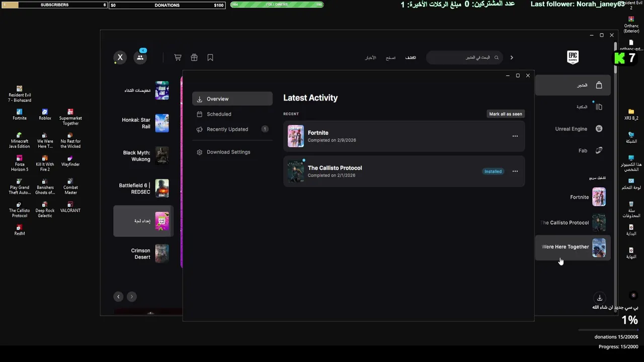Click the Forza Horizon 5 desktop shortcut
Image resolution: width=644 pixels, height=362 pixels.
pyautogui.click(x=20, y=163)
